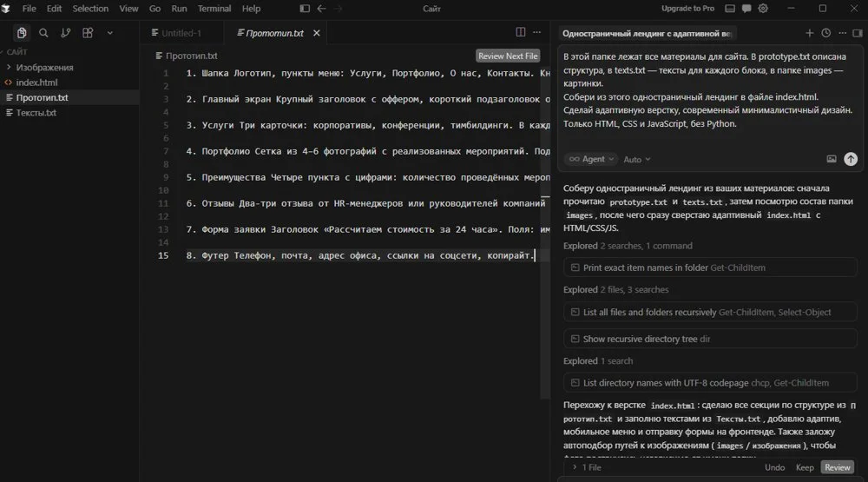This screenshot has width=868, height=482.
Task: Open List directory names UTF-8 command
Action: coord(710,383)
